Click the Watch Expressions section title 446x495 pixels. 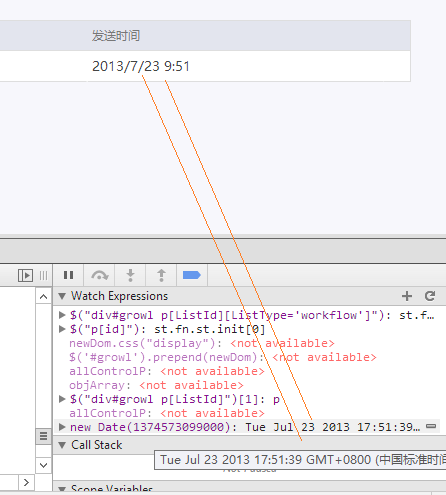[119, 296]
